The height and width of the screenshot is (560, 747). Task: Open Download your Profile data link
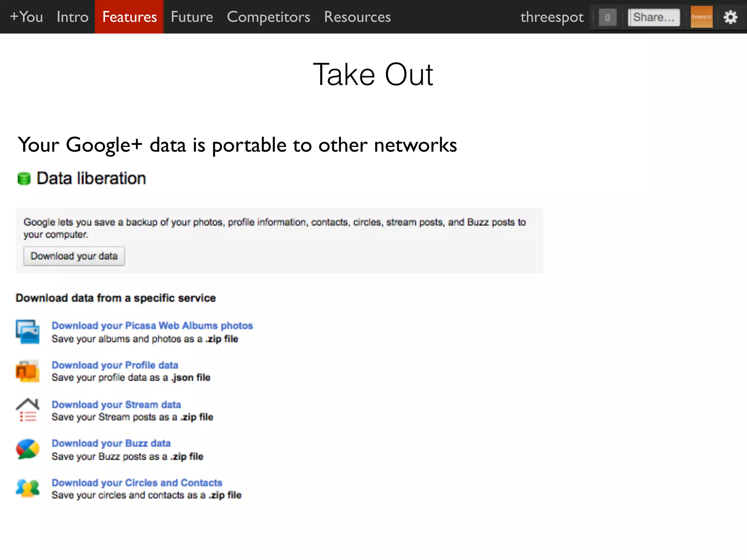115,365
